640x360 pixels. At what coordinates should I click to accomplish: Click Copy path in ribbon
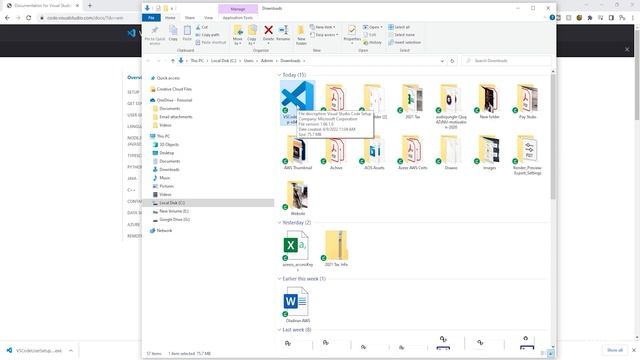[207, 35]
